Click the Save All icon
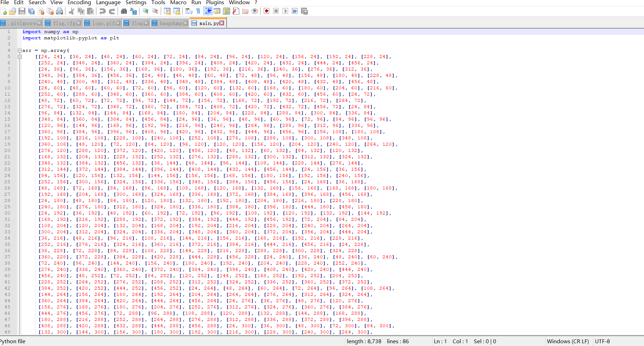The width and height of the screenshot is (644, 346). click(31, 11)
